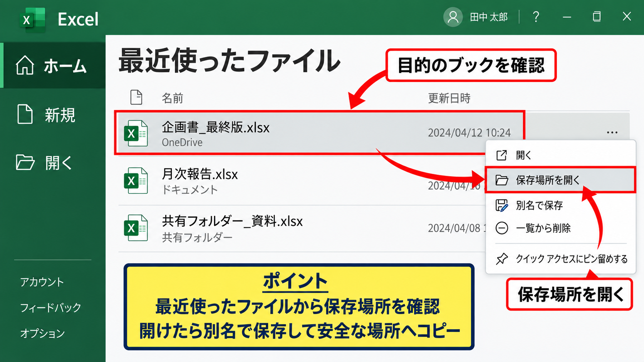Click the OneDrive location text
Viewport: 644px width, 362px height.
(x=182, y=142)
